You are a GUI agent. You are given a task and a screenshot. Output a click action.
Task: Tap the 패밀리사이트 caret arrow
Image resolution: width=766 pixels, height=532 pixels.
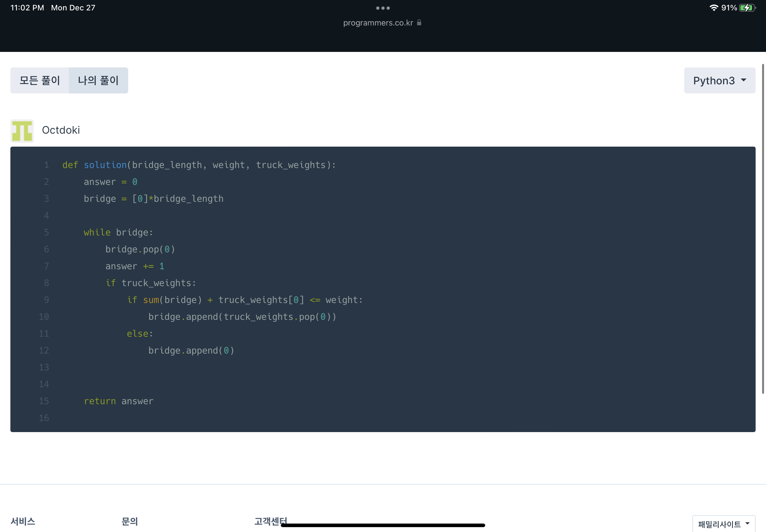point(747,523)
